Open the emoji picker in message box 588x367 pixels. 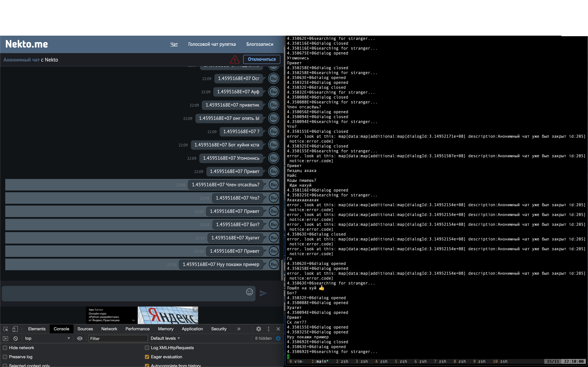point(249,292)
